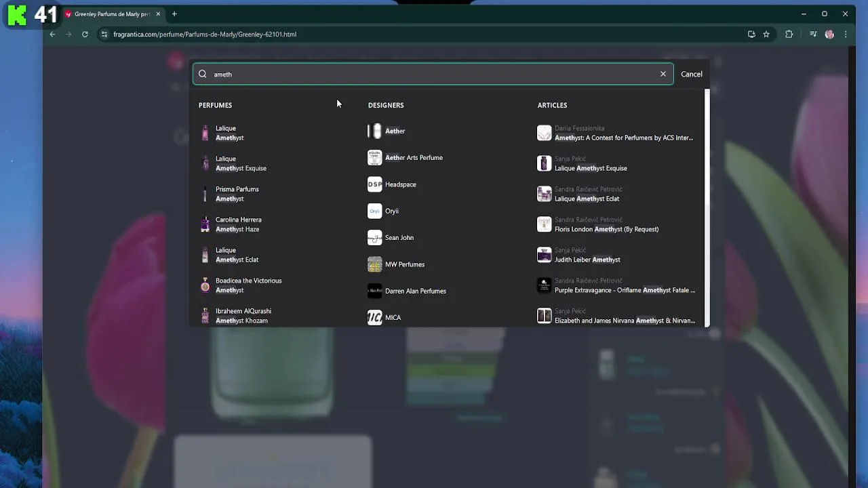Click the site information icon in address bar
The height and width of the screenshot is (488, 868).
104,34
